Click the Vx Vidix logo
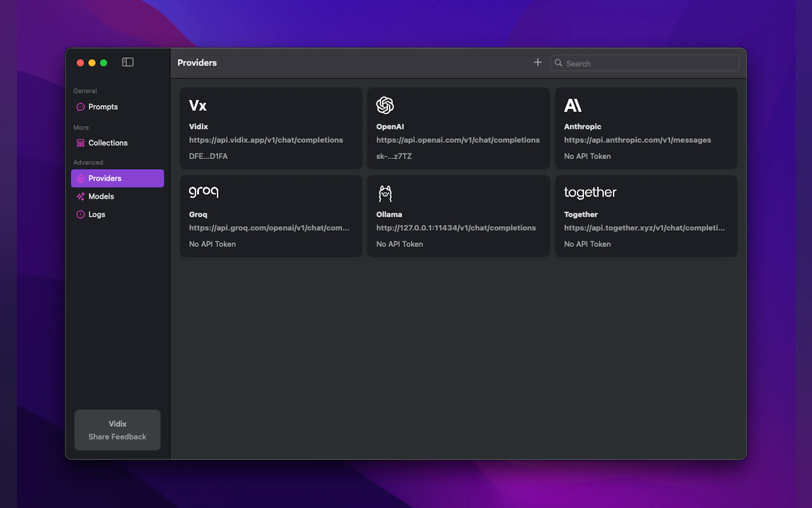812x508 pixels. (x=198, y=106)
